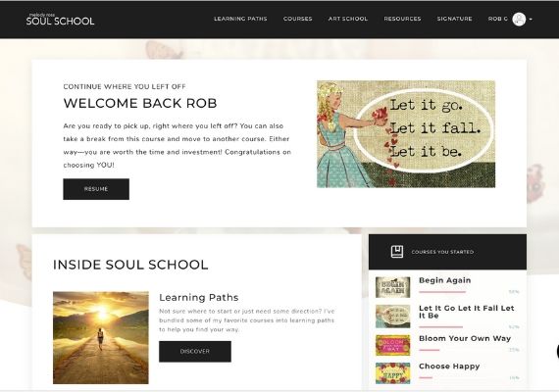559x392 pixels.
Task: Click the Resume button
Action: point(96,189)
